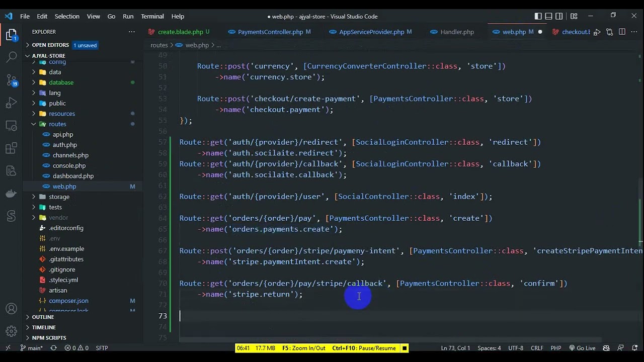Click the S-shaped extension icon in activity bar
The width and height of the screenshot is (644, 362).
11,216
